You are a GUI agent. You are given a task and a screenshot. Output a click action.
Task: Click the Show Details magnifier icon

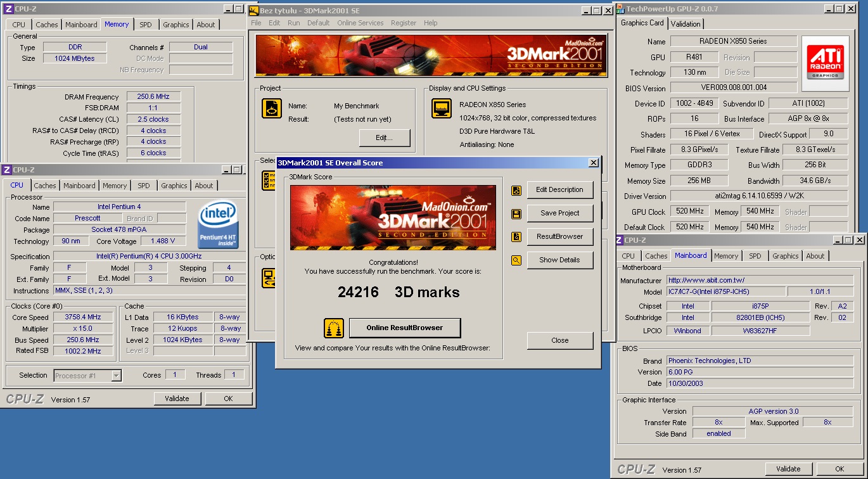click(x=516, y=260)
